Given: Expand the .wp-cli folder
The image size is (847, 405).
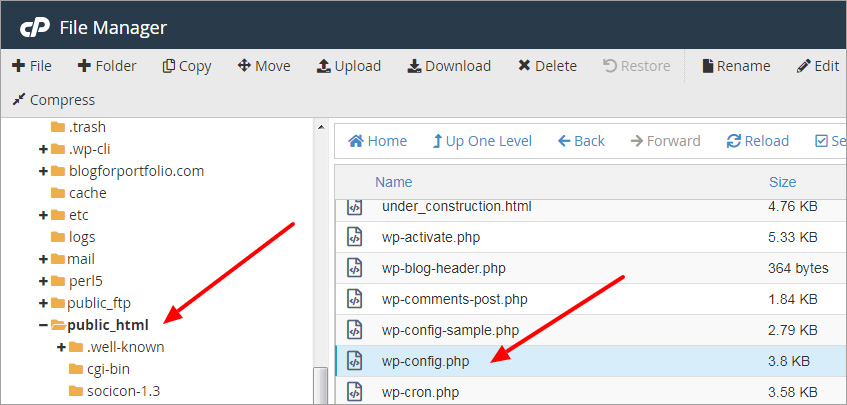Looking at the screenshot, I should pos(43,149).
